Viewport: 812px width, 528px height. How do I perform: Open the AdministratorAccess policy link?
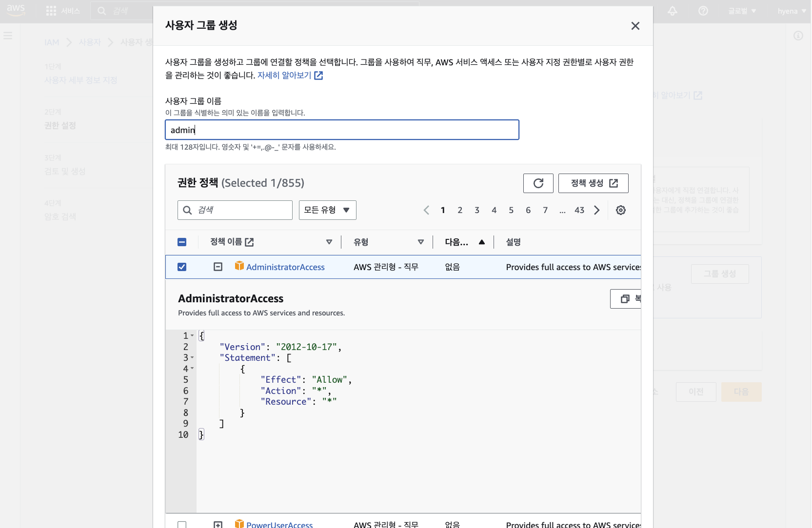pos(285,267)
